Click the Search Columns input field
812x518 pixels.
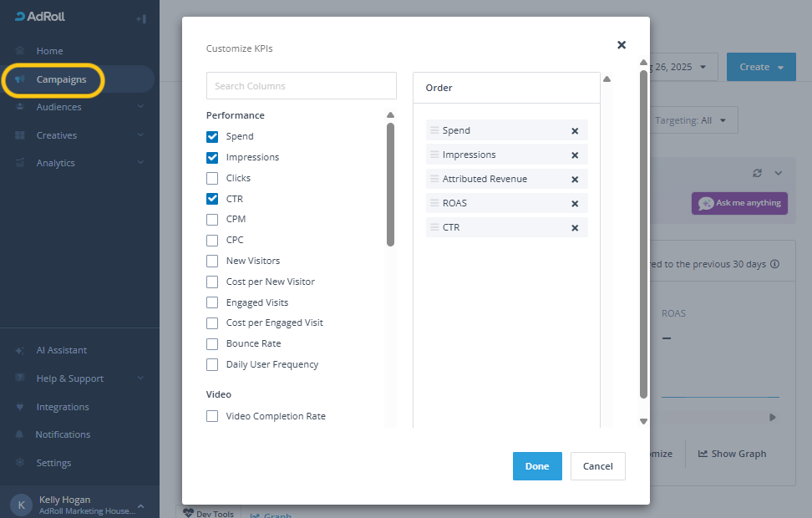click(301, 86)
